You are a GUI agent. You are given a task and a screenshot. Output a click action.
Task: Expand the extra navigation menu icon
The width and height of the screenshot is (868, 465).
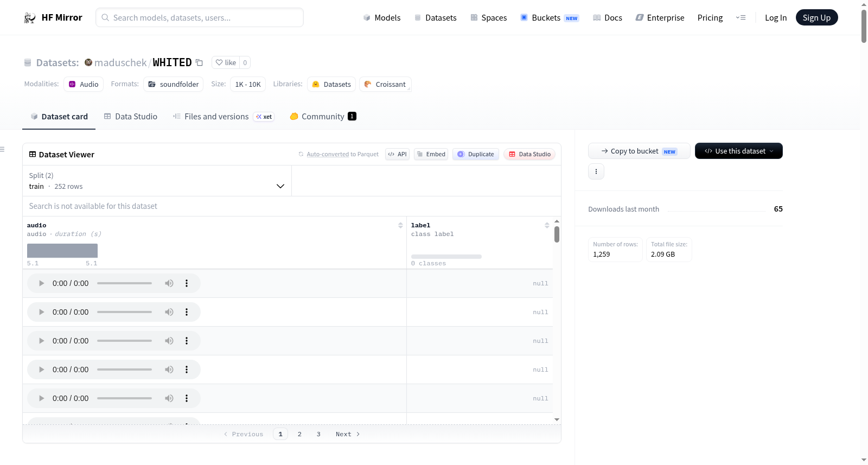[x=741, y=17]
